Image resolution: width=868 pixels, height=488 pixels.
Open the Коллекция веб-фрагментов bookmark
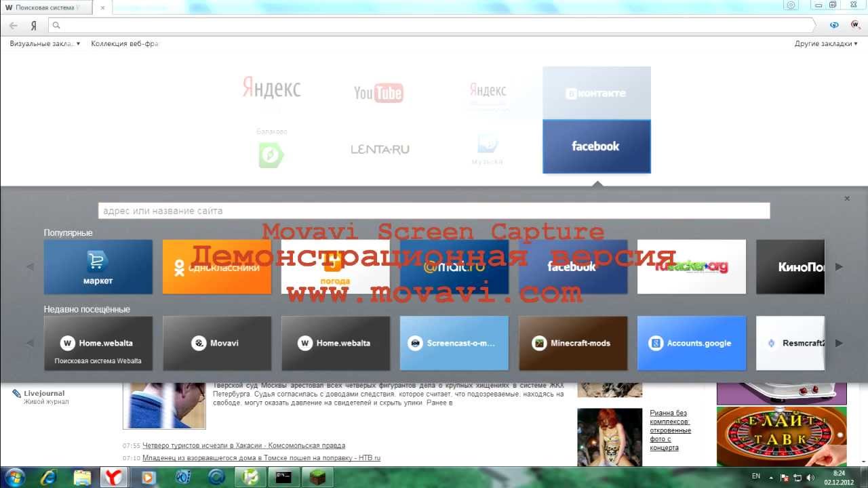[125, 43]
